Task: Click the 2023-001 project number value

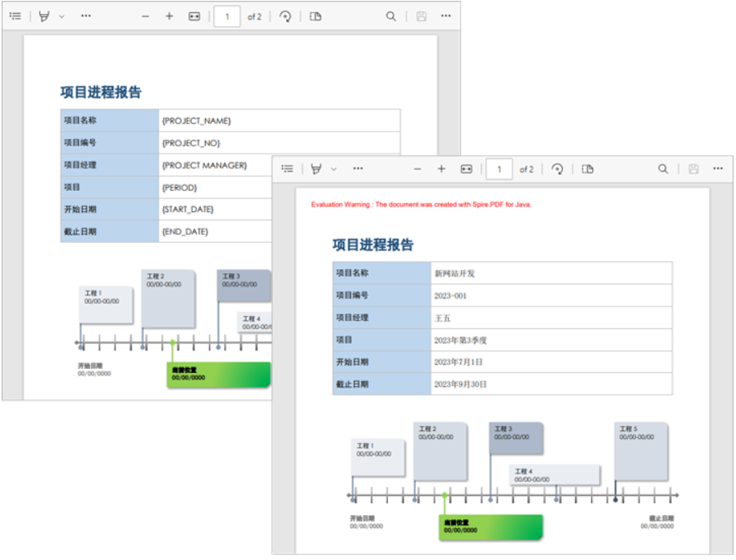Action: pos(451,296)
